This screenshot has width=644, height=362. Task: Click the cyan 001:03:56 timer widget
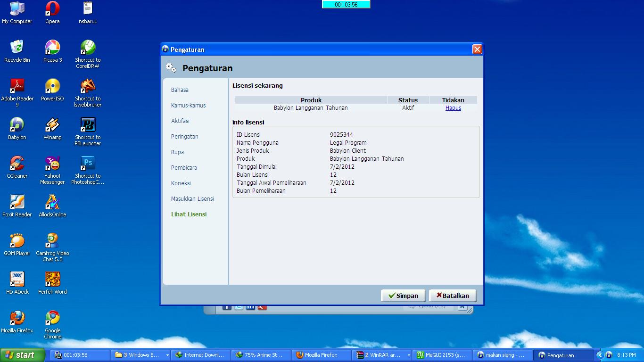tap(346, 4)
